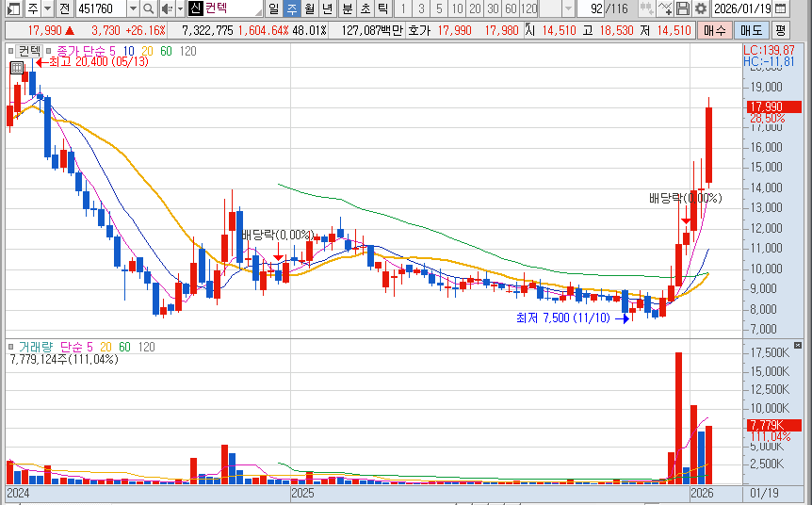Choose the 20 button in the top interval bar
The width and height of the screenshot is (812, 505).
tap(475, 8)
